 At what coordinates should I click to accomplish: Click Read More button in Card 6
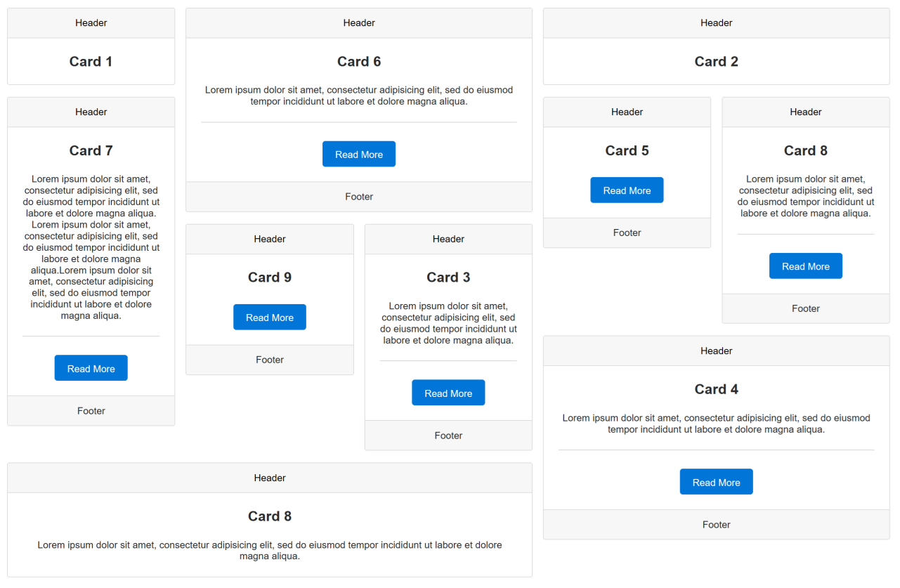click(x=359, y=154)
